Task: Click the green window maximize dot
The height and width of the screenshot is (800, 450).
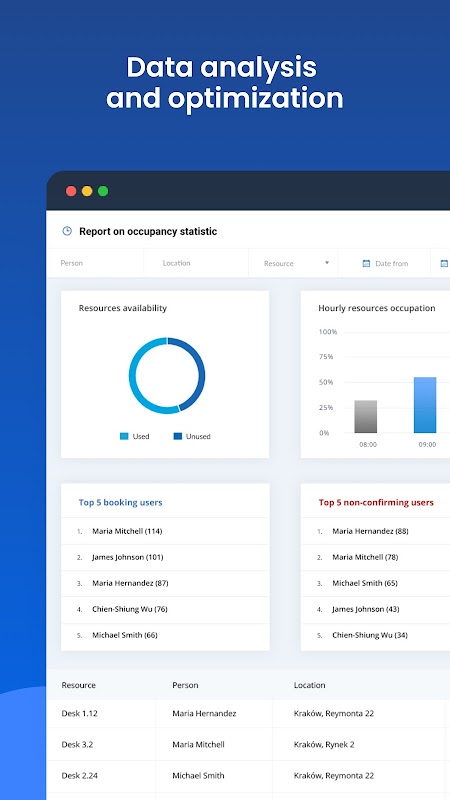Action: [x=103, y=191]
